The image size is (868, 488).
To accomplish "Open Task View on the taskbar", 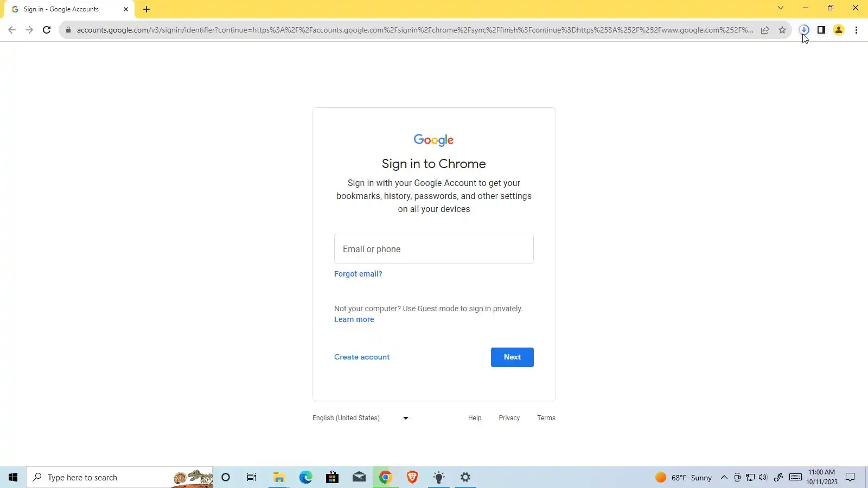I will pyautogui.click(x=252, y=477).
